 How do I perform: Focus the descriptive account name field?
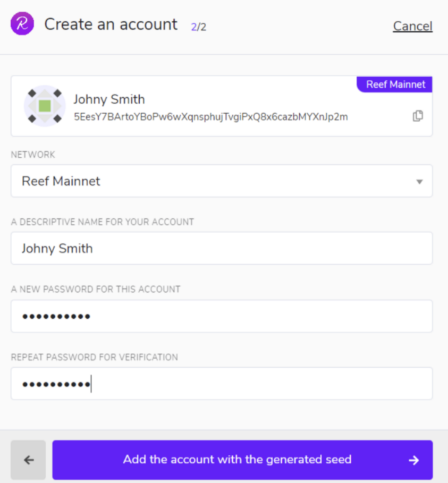coord(221,248)
